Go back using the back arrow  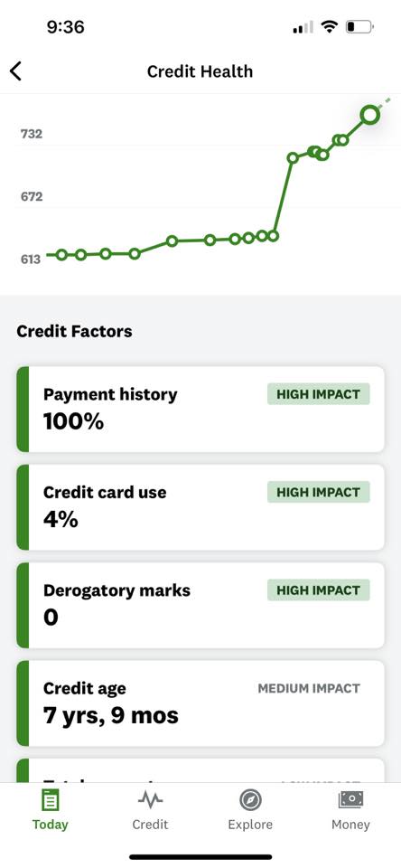pyautogui.click(x=16, y=71)
